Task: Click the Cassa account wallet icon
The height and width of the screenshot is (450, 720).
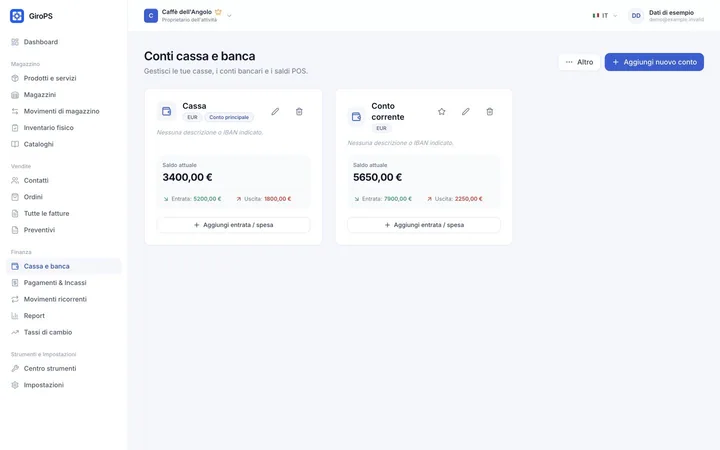Action: (166, 111)
